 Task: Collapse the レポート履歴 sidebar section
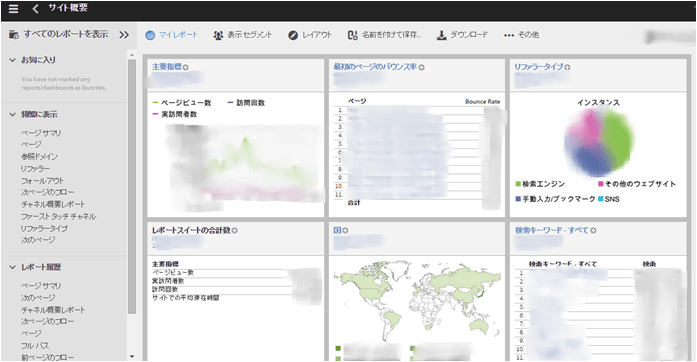[x=12, y=267]
